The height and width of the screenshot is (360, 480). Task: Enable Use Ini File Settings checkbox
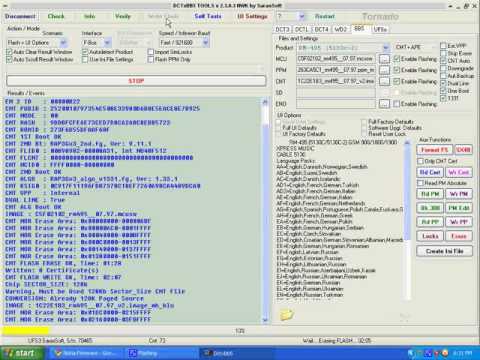[85, 59]
